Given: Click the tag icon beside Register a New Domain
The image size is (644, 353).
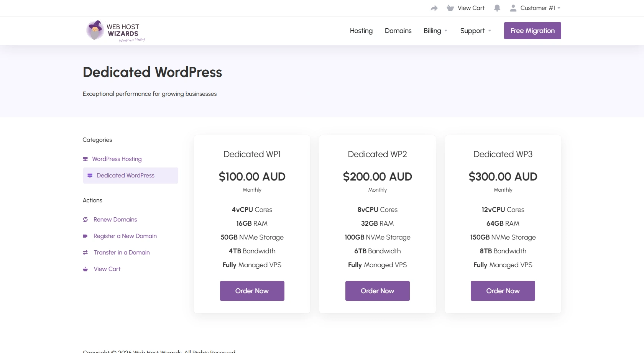Looking at the screenshot, I should pyautogui.click(x=85, y=236).
